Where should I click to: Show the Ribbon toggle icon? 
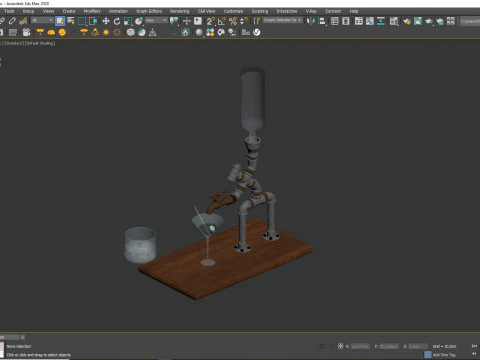[x=359, y=21]
